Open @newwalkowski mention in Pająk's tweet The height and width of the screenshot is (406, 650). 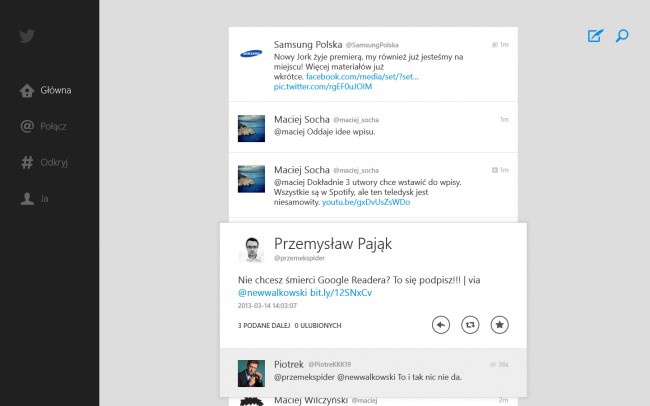coord(272,292)
